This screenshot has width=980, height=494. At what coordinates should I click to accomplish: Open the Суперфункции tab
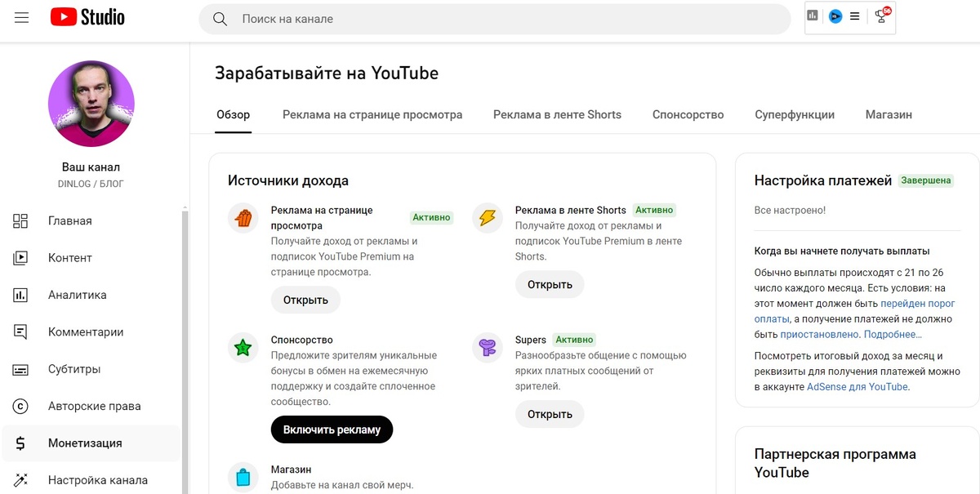coord(795,115)
